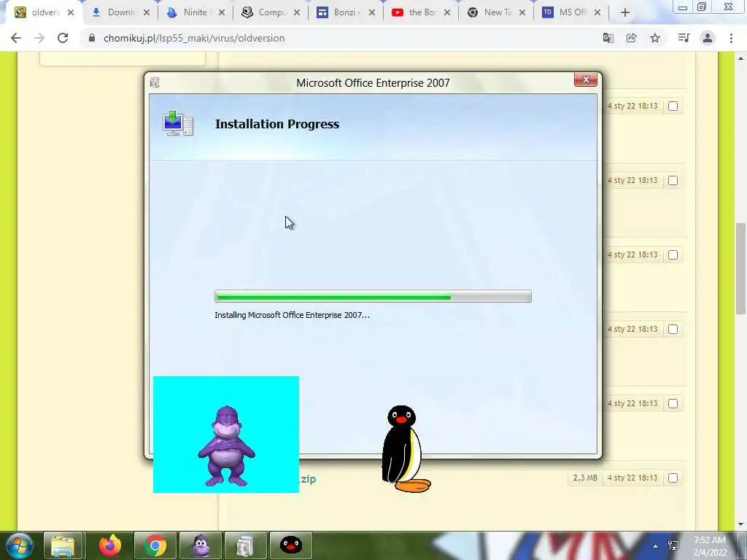Tick the third file row checkbox
Screen dimensions: 747x560
point(673,254)
